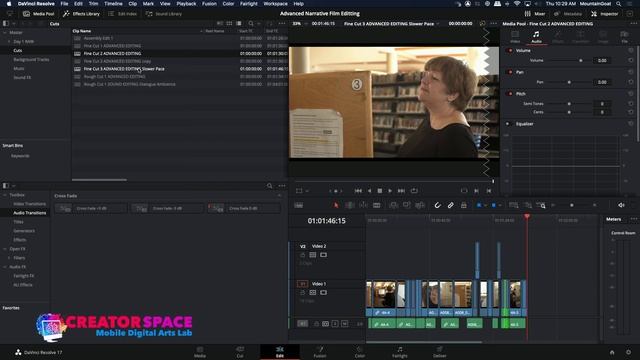Viewport: 640px width, 360px height.
Task: Adjust the timeline zoom slider
Action: click(572, 205)
